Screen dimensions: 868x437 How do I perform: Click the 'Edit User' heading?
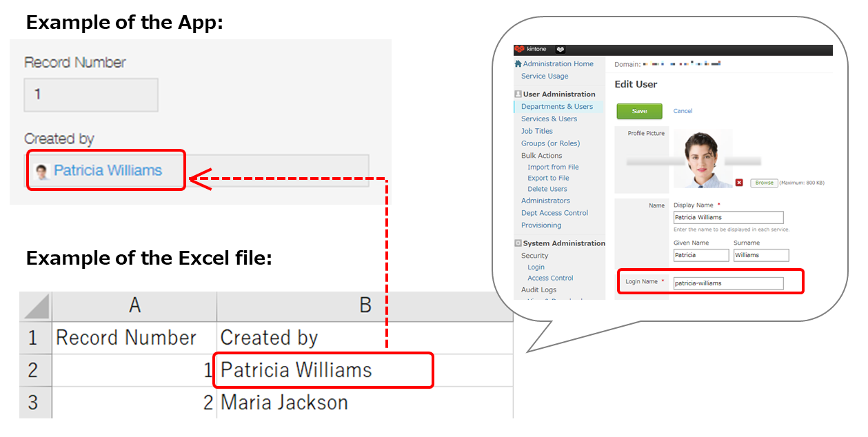click(636, 84)
